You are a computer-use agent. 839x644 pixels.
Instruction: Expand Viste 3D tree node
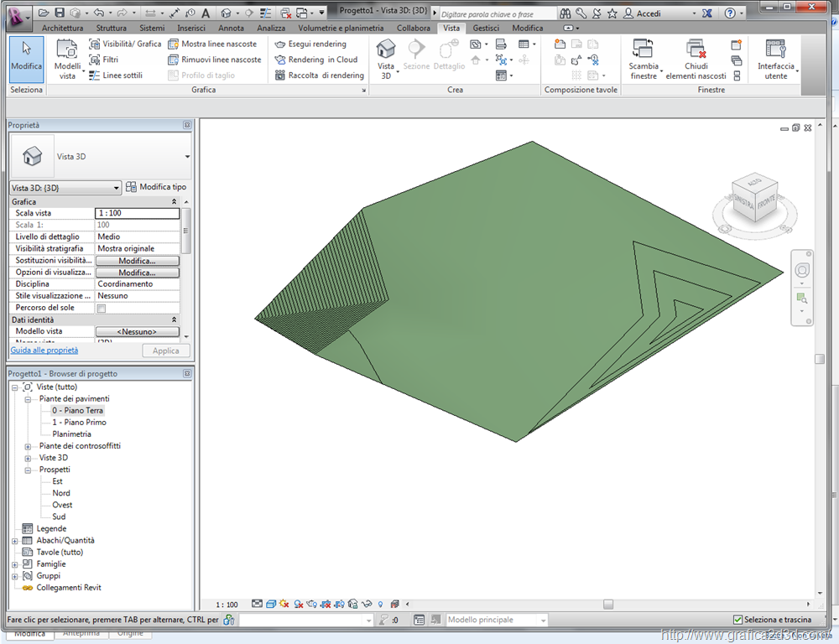(x=28, y=458)
